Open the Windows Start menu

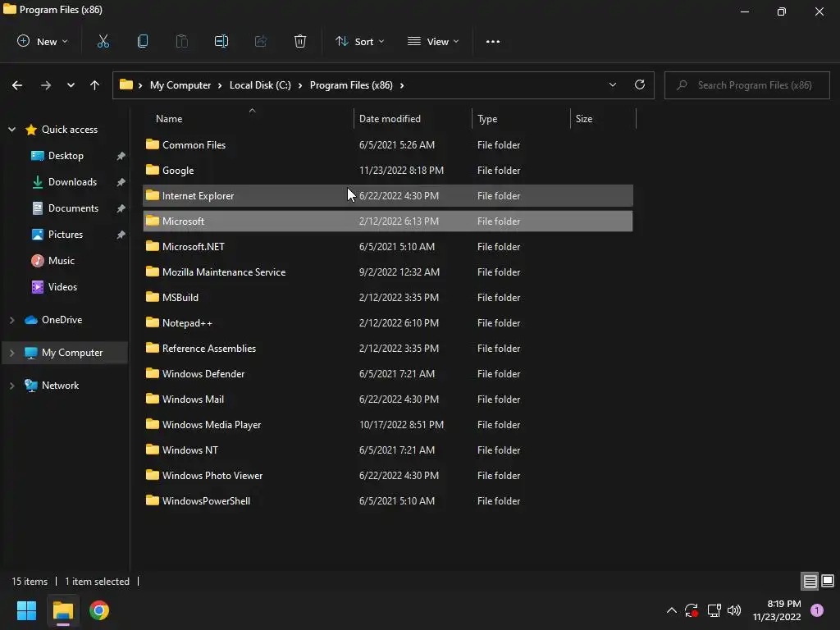26,610
